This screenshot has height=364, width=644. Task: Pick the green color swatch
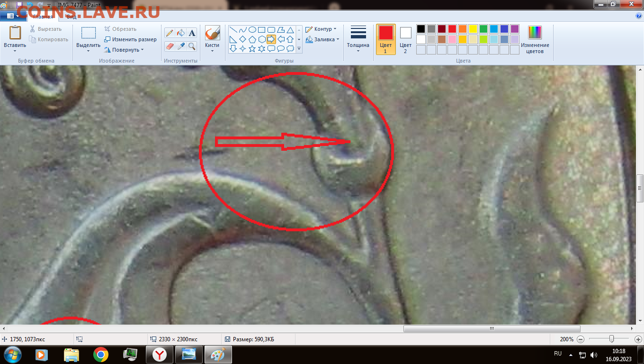[483, 29]
